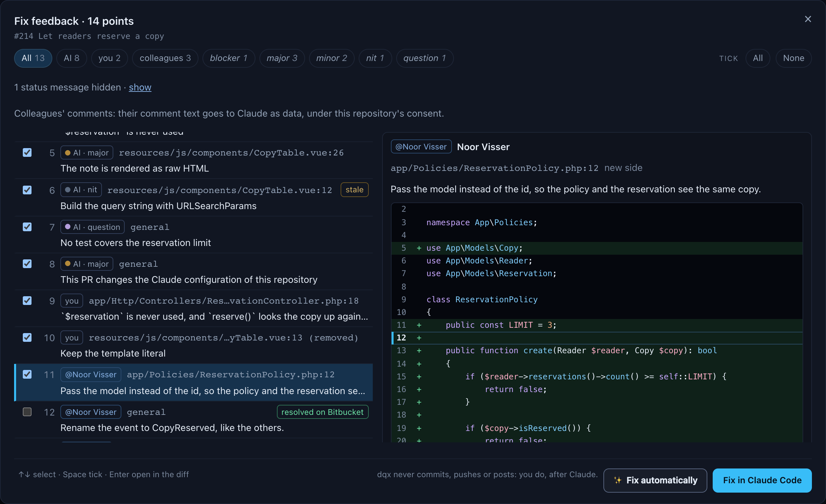
Task: Click @Noor Visser badge in detail pane
Action: (x=421, y=146)
